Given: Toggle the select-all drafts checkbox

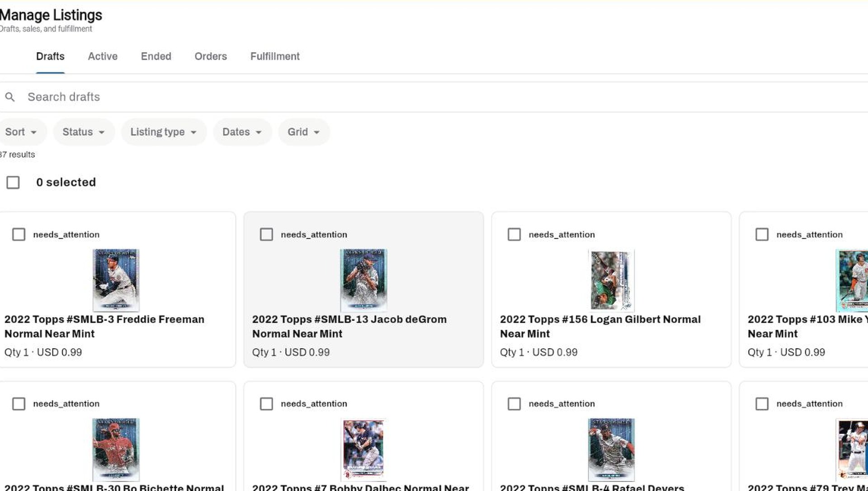Looking at the screenshot, I should [13, 183].
